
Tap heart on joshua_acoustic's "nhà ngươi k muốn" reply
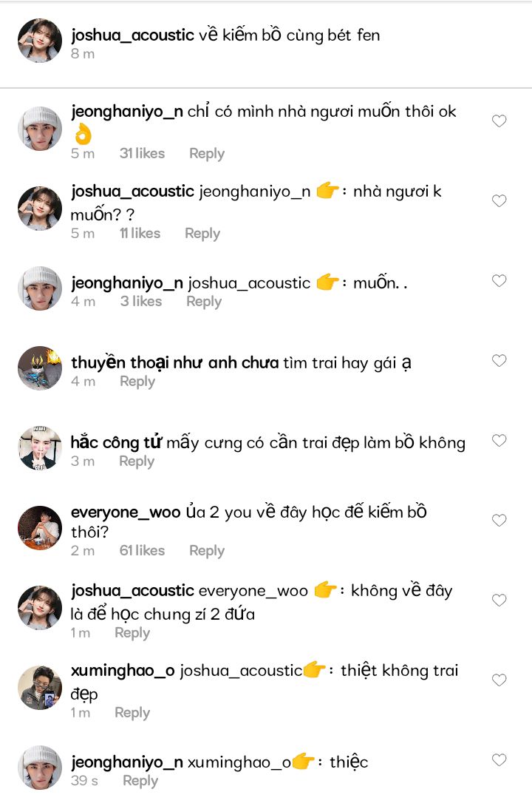click(x=499, y=200)
